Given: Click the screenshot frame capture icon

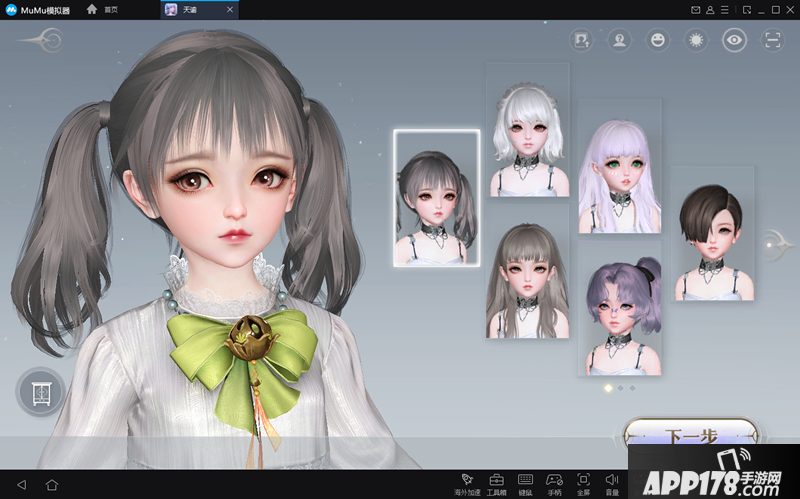Looking at the screenshot, I should tap(772, 40).
